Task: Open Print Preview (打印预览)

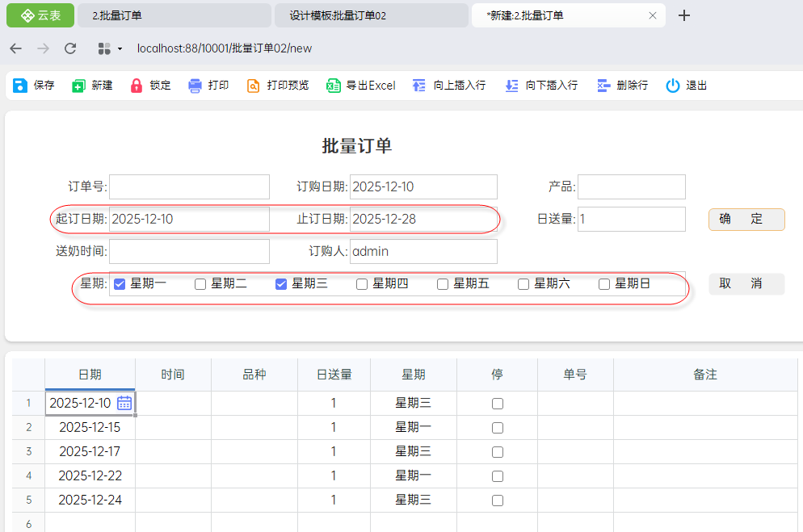Action: (278, 86)
